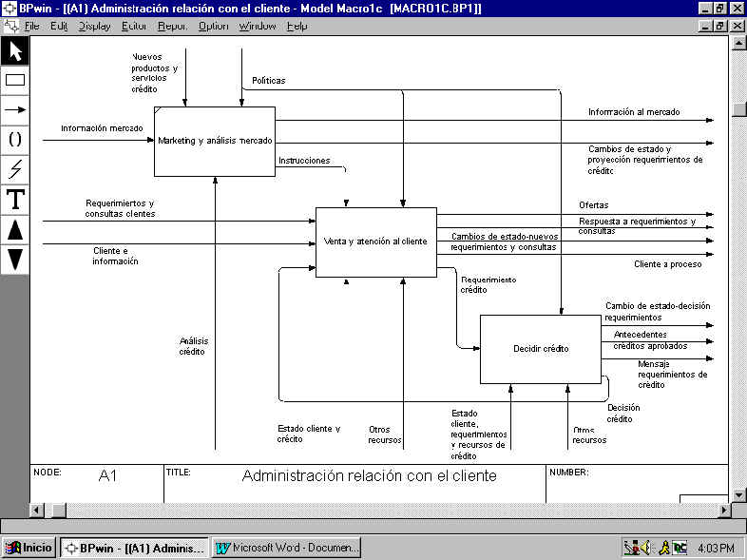Select the Marketing y análisis mercado box
Viewport: 747px width, 560px height.
click(x=215, y=142)
